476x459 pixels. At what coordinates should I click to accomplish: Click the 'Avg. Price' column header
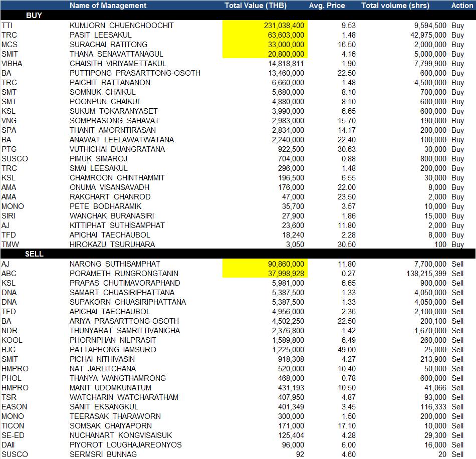pos(327,6)
